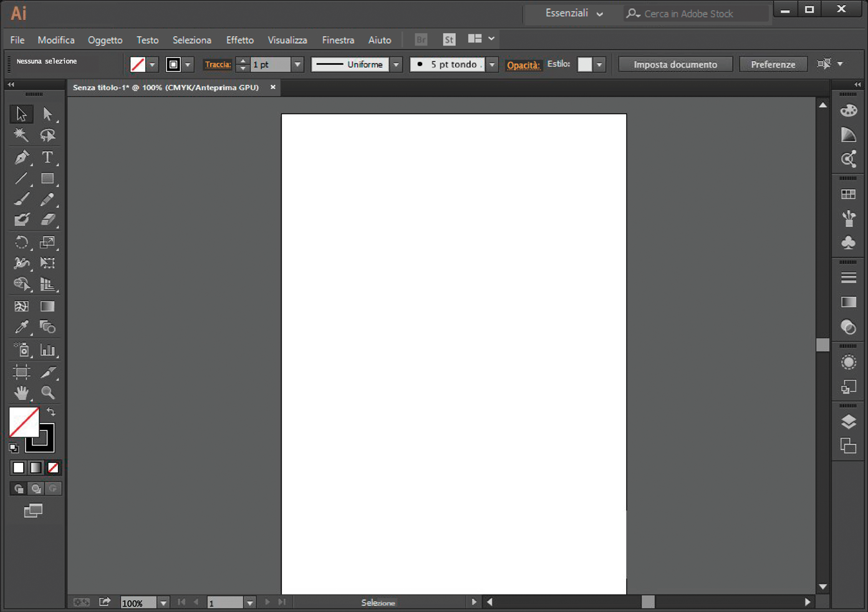Select the Eyedropper tool
Viewport: 868px width, 612px height.
(x=21, y=327)
